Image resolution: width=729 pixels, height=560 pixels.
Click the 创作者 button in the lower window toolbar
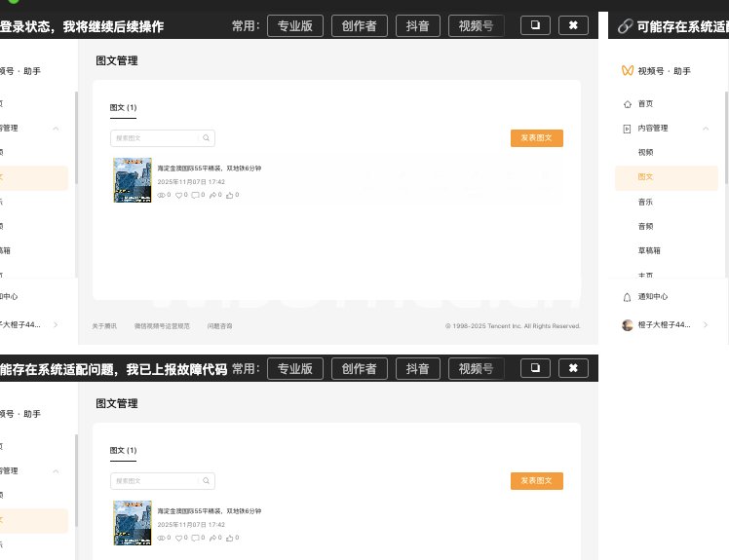click(x=359, y=369)
